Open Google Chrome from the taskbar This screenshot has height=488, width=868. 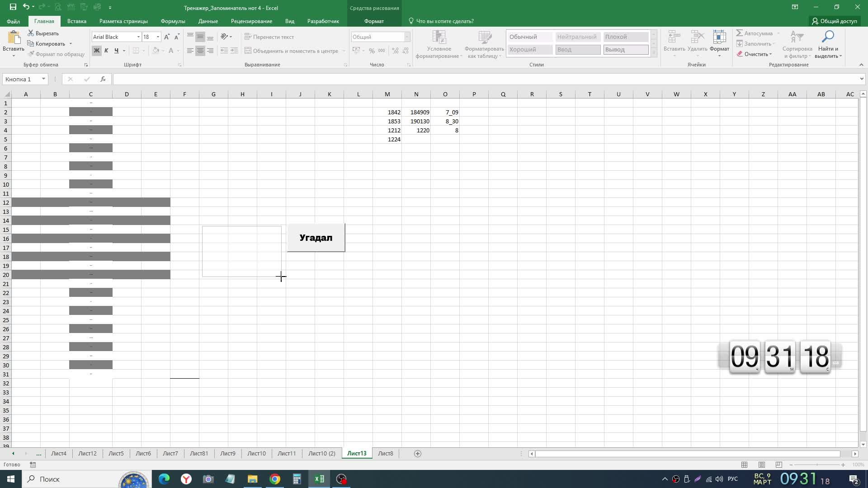click(x=275, y=479)
